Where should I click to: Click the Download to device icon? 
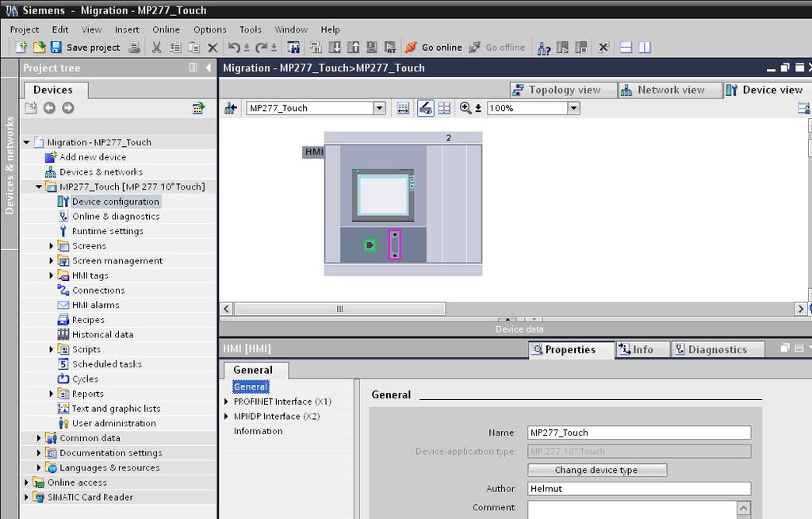(335, 47)
